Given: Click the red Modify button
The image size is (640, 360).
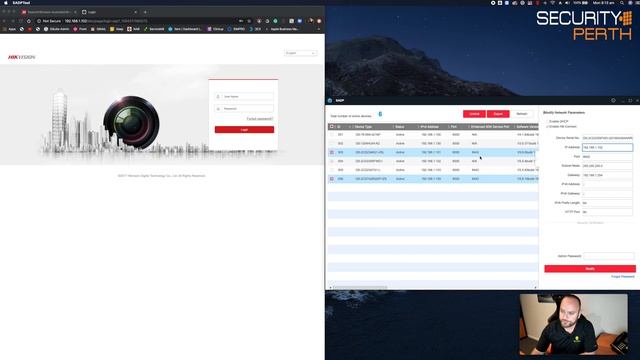Looking at the screenshot, I should click(x=590, y=269).
